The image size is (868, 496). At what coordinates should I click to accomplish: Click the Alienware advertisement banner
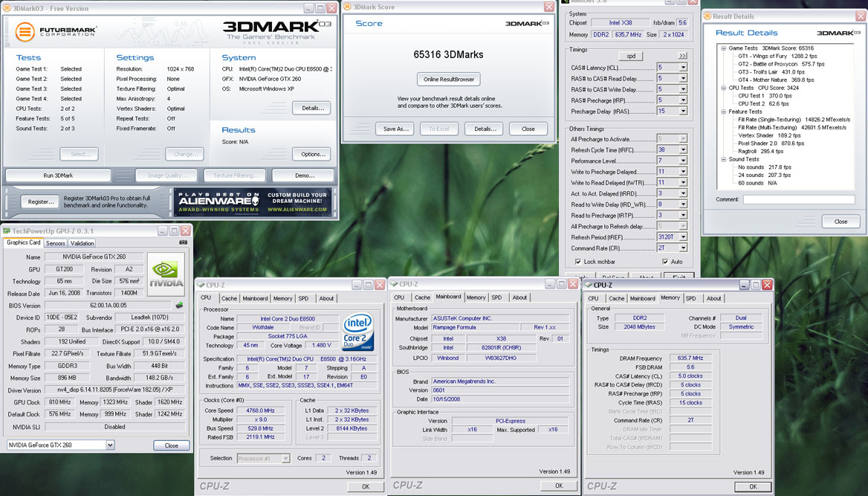[253, 202]
